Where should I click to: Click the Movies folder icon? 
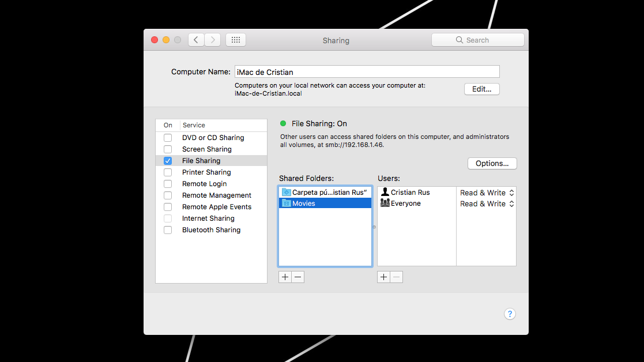pyautogui.click(x=287, y=203)
